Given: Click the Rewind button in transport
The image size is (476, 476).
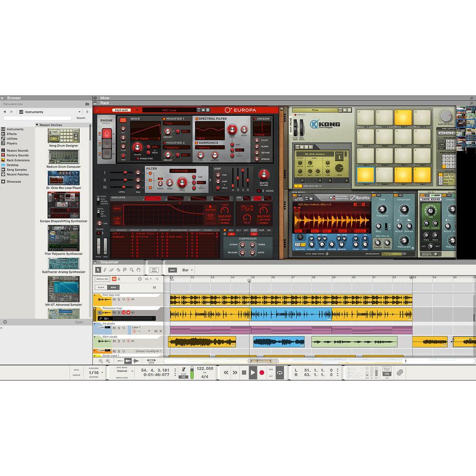Looking at the screenshot, I should (226, 373).
